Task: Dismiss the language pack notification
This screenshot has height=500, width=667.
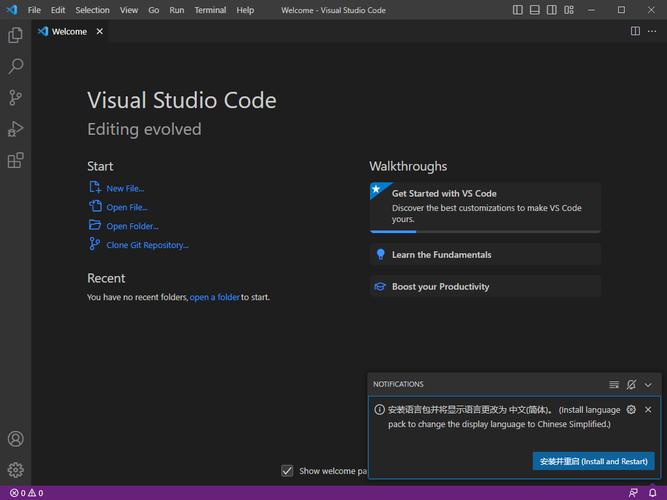Action: coord(648,409)
